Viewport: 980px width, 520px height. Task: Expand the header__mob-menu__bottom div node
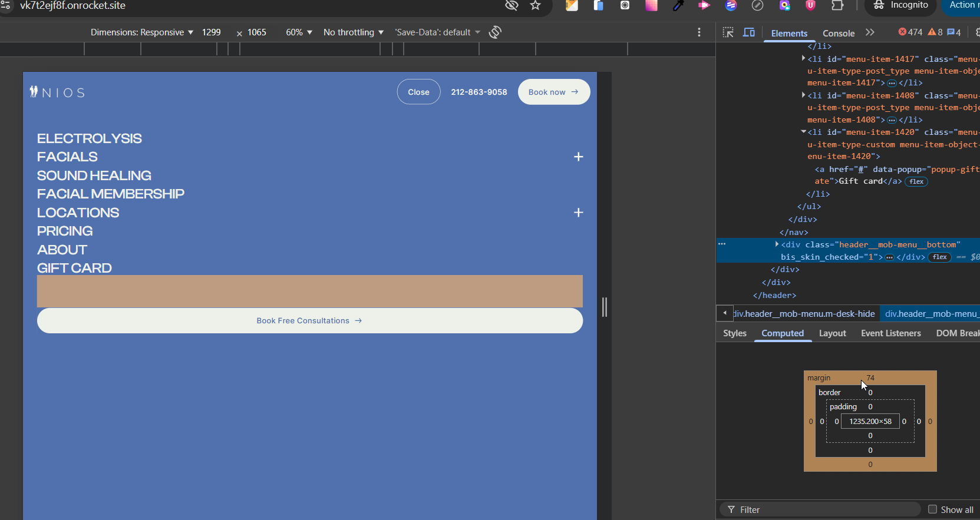click(777, 244)
